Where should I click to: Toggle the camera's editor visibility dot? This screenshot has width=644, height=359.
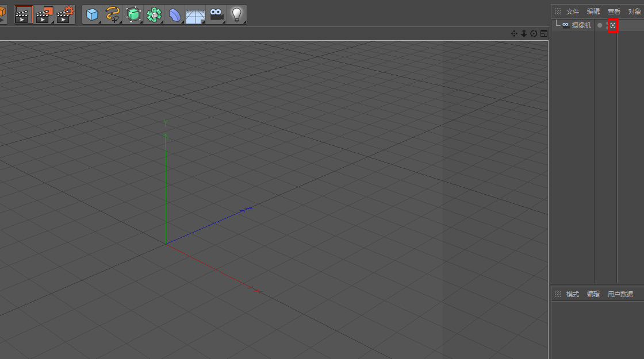(x=607, y=22)
